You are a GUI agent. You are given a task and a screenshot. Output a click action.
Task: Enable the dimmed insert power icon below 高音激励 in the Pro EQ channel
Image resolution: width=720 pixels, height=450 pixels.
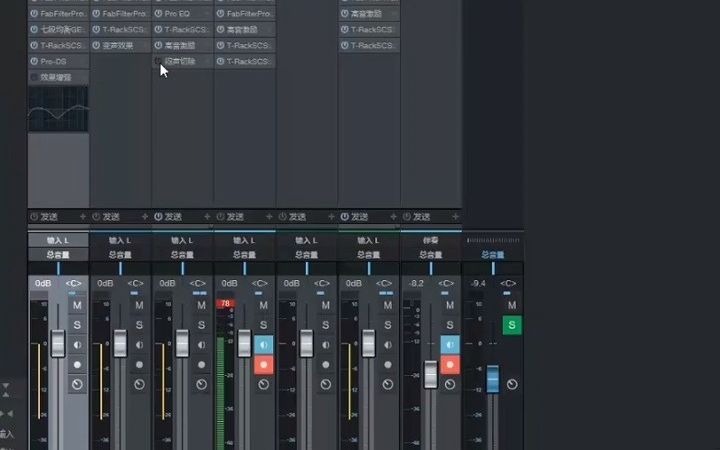[158, 61]
